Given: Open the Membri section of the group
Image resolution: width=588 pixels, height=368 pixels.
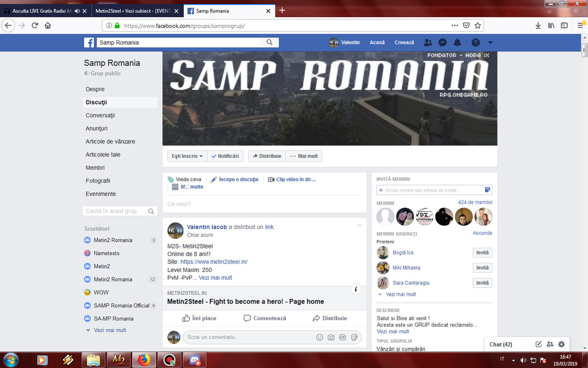Looking at the screenshot, I should point(95,167).
